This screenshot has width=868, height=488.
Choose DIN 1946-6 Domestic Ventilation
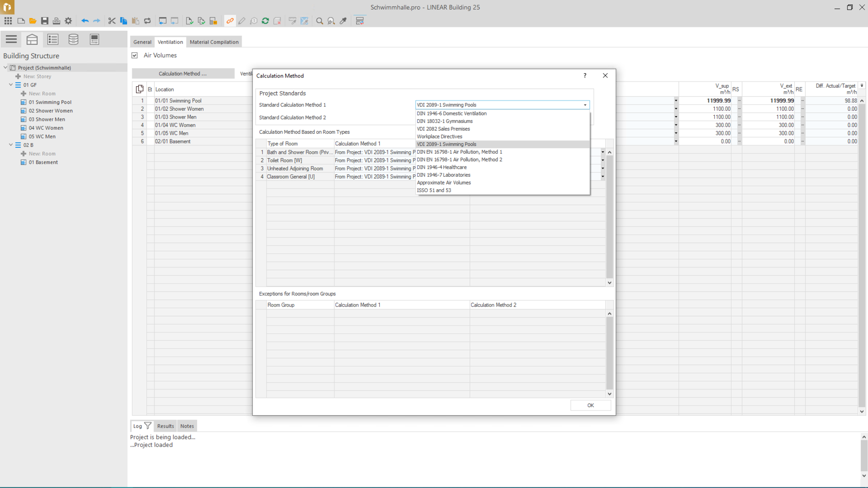coord(502,114)
